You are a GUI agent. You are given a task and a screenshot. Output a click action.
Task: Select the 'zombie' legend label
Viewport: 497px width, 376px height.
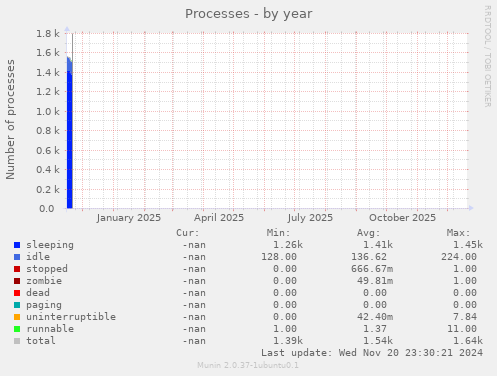coord(44,281)
